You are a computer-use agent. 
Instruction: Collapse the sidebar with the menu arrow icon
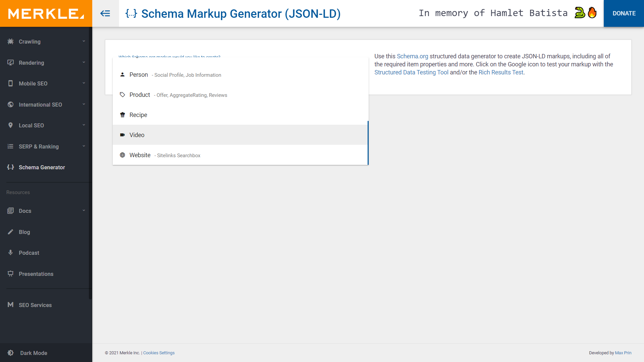pyautogui.click(x=105, y=13)
